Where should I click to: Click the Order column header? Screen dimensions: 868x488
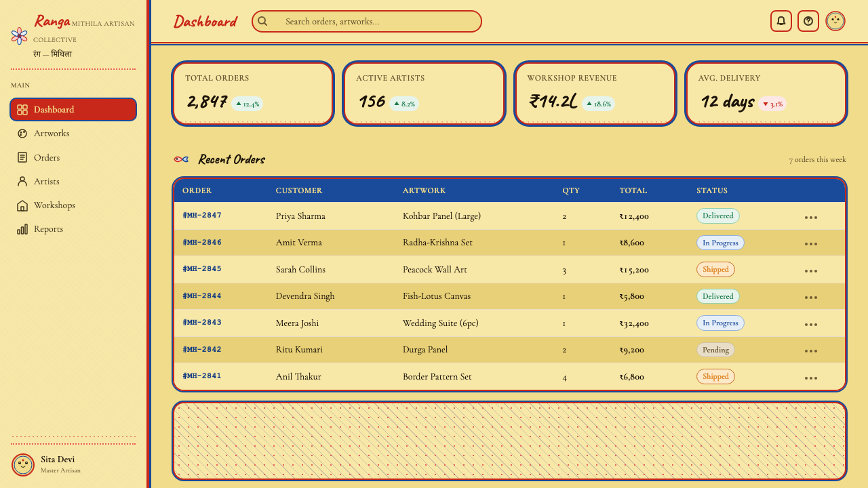point(197,190)
